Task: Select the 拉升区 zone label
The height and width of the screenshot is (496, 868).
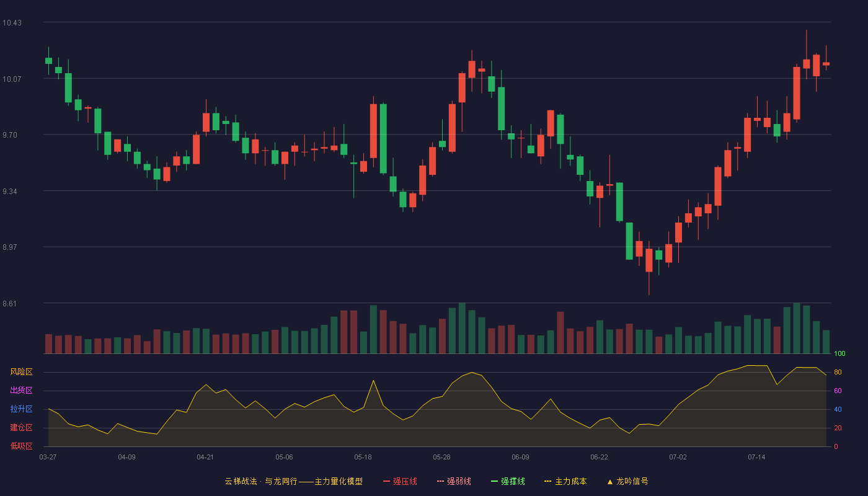Action: coord(21,409)
